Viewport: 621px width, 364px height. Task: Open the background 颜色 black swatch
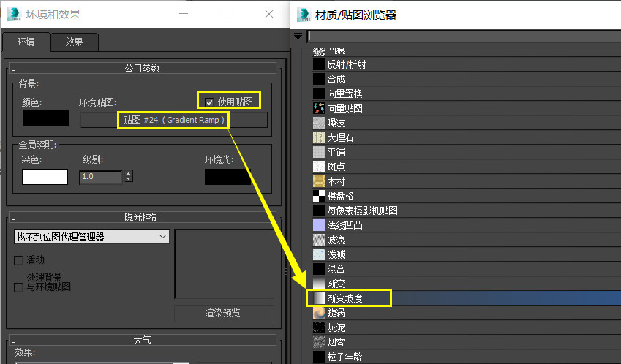45,118
